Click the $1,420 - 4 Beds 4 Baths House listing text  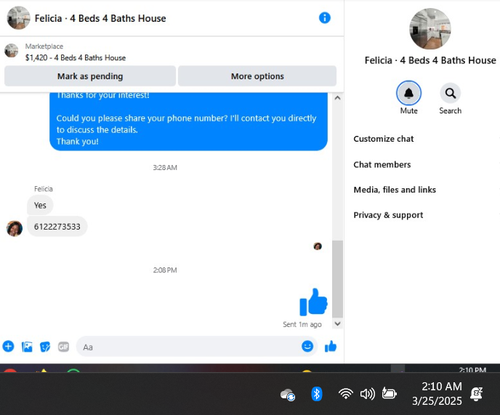75,58
